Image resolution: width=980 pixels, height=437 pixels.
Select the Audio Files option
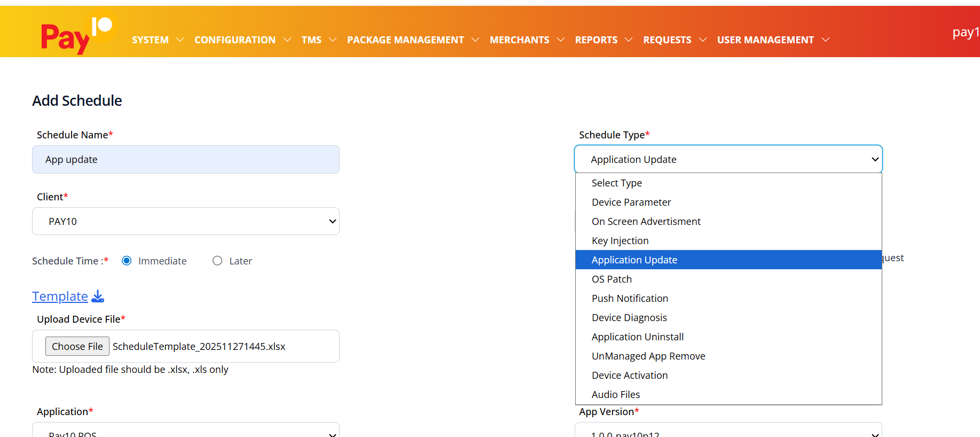(x=616, y=394)
